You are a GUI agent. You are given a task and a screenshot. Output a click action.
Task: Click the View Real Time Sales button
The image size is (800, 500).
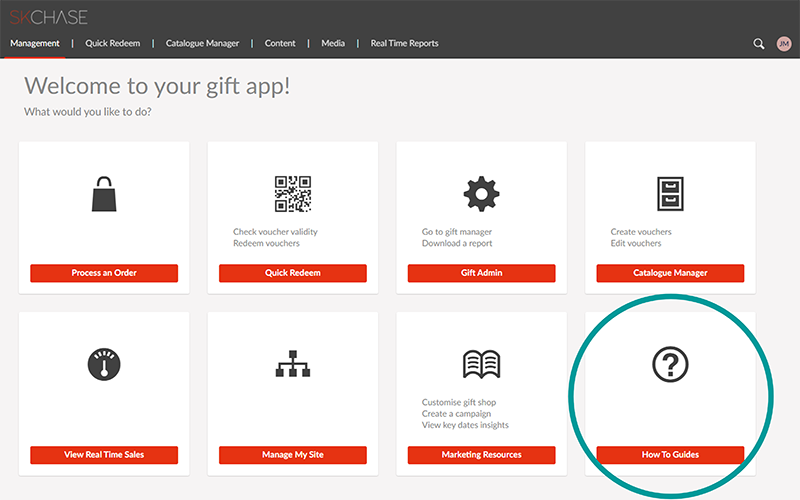[104, 455]
